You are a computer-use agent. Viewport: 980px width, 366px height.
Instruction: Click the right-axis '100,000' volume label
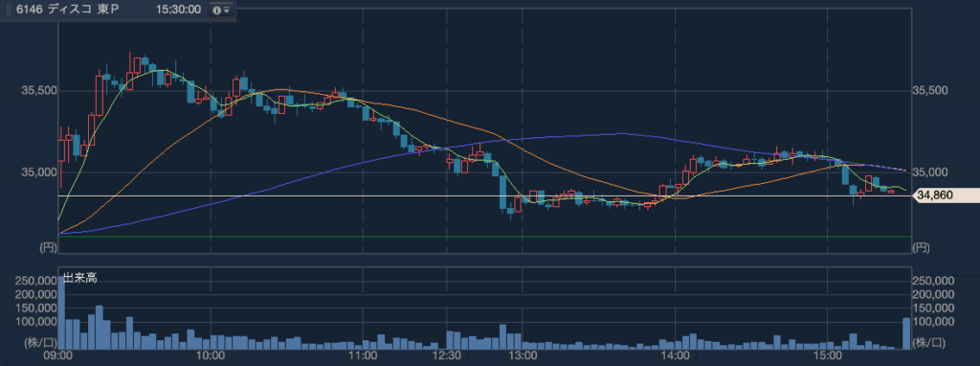[933, 322]
